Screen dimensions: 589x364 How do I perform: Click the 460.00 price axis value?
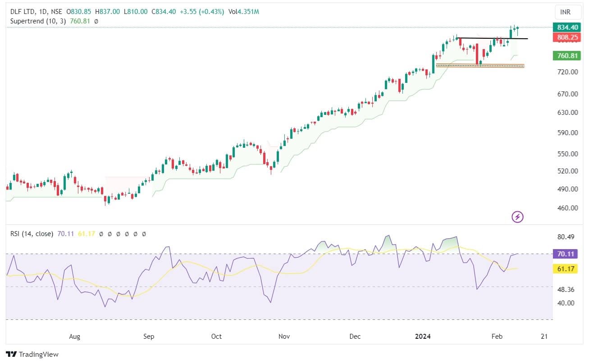pyautogui.click(x=567, y=208)
